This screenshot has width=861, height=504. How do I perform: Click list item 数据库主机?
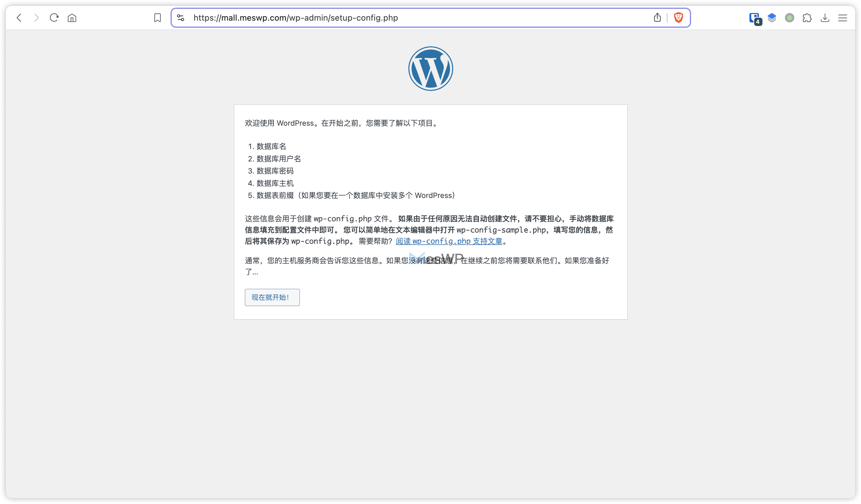click(x=275, y=184)
